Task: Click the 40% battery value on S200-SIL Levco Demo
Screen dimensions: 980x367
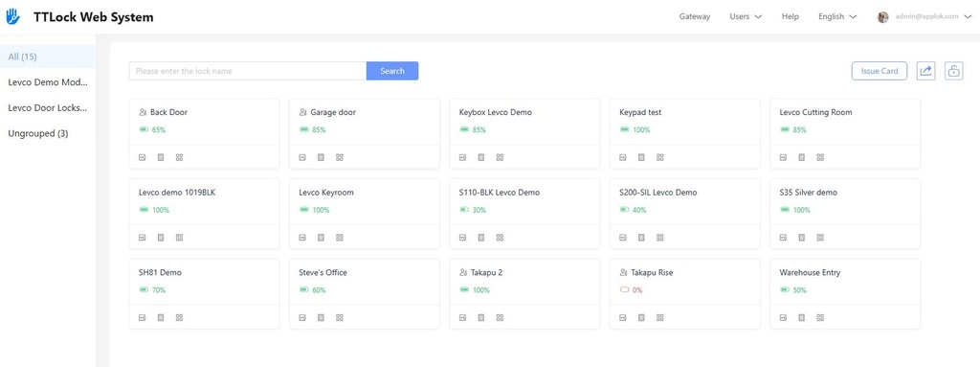Action: tap(639, 210)
